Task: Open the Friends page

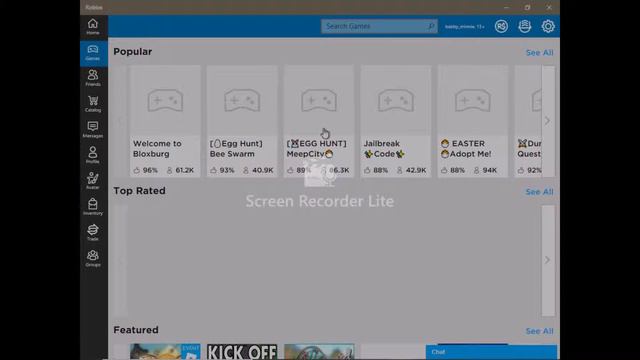Action: tap(93, 78)
